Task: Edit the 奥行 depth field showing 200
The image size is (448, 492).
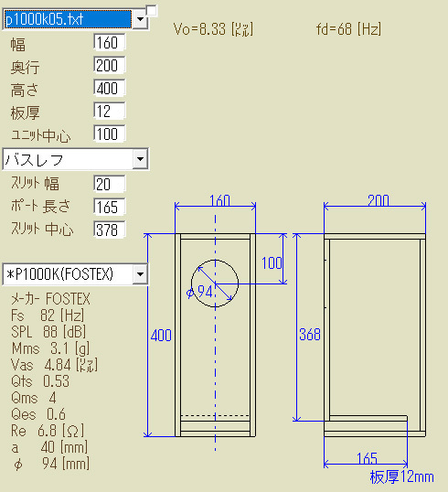Action: (110, 65)
